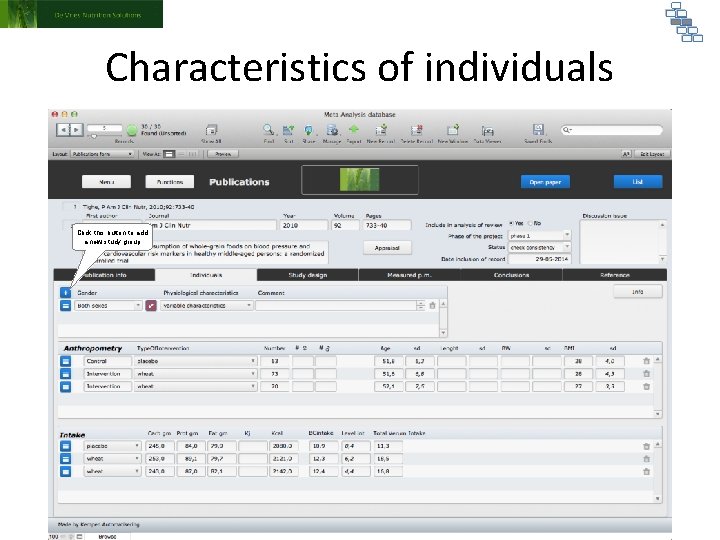Screen dimensions: 720x540
Task: Click blue icon of Control anthropometry row
Action: (66, 361)
